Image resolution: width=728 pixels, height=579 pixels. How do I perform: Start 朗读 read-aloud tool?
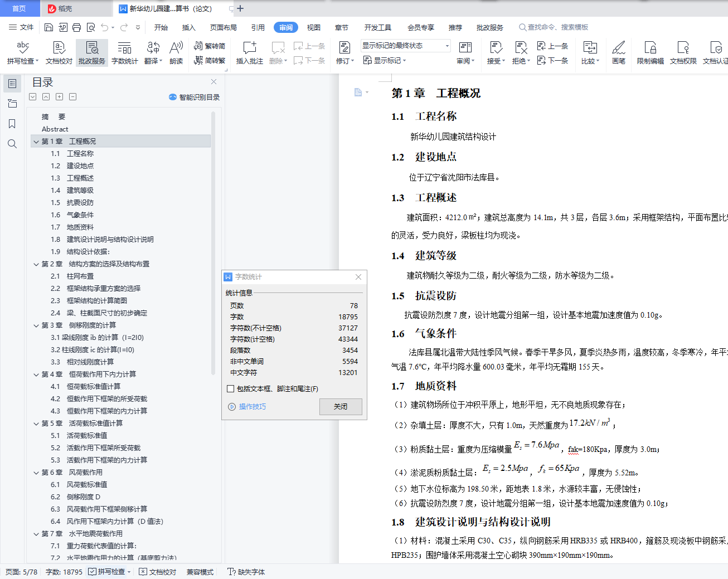pyautogui.click(x=176, y=53)
